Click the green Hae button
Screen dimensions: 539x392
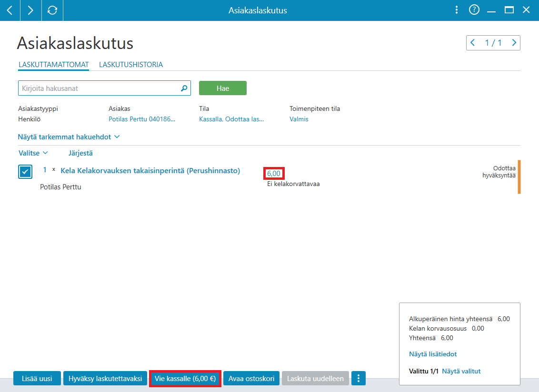point(223,88)
